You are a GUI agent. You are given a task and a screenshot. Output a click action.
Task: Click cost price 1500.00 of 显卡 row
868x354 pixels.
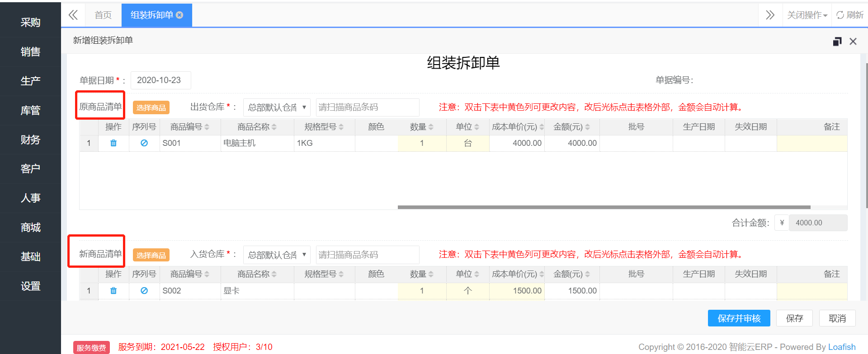[x=517, y=291]
